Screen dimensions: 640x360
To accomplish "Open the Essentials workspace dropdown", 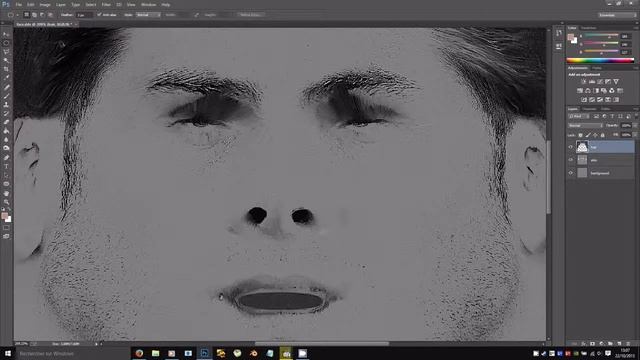I will 617,15.
